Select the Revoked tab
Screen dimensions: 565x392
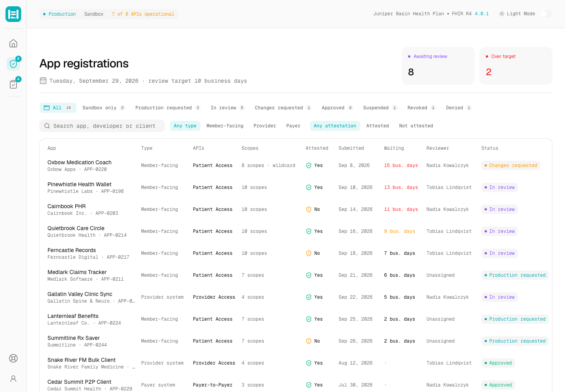pos(421,108)
